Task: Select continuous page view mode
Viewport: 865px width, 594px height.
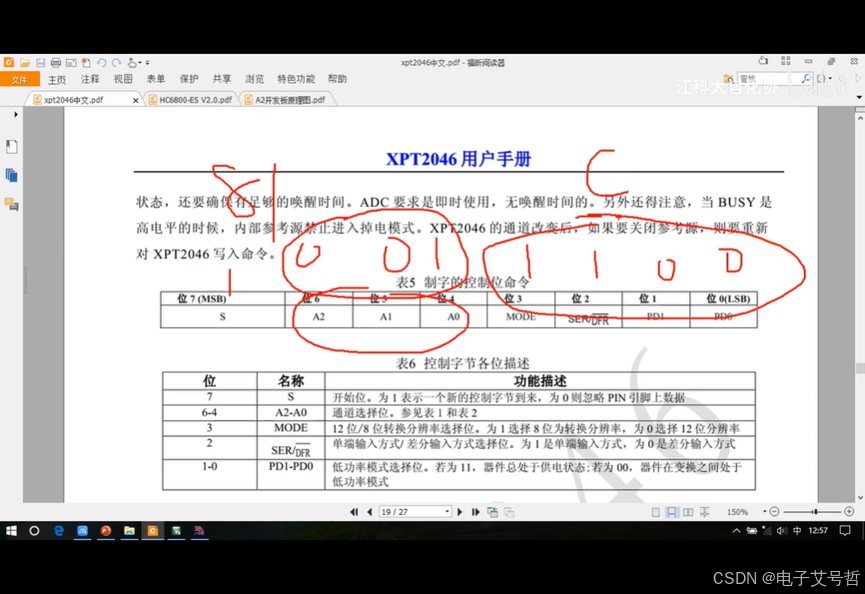Action: coord(671,512)
